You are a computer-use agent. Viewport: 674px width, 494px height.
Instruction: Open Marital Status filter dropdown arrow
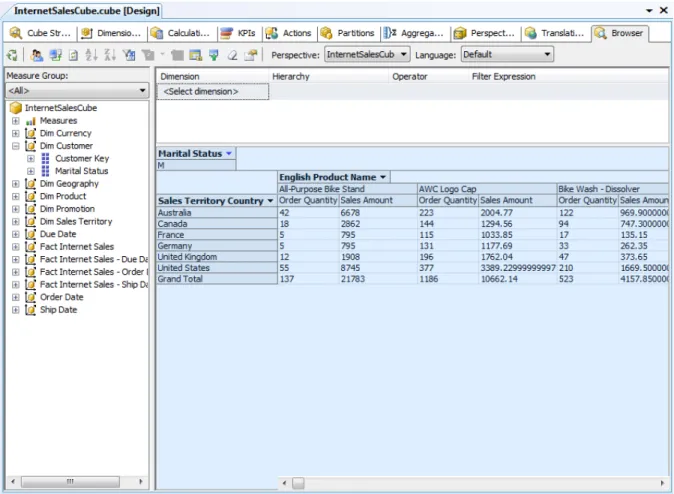(x=229, y=153)
